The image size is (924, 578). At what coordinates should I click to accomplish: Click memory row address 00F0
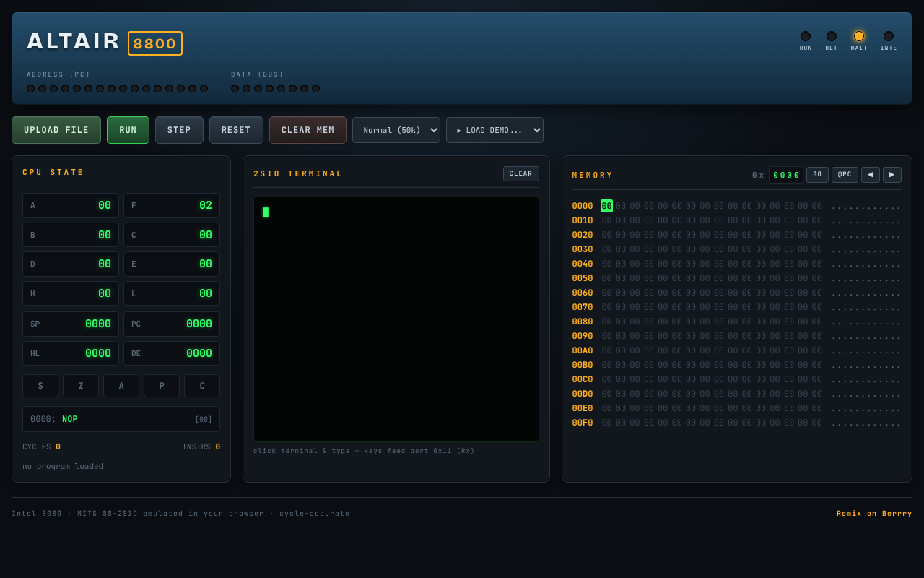click(x=583, y=423)
